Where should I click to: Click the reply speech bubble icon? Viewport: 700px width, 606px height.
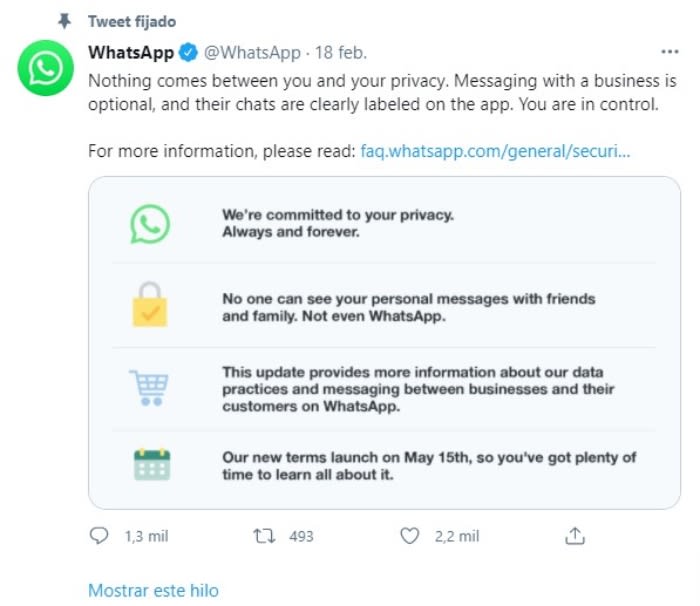(98, 537)
